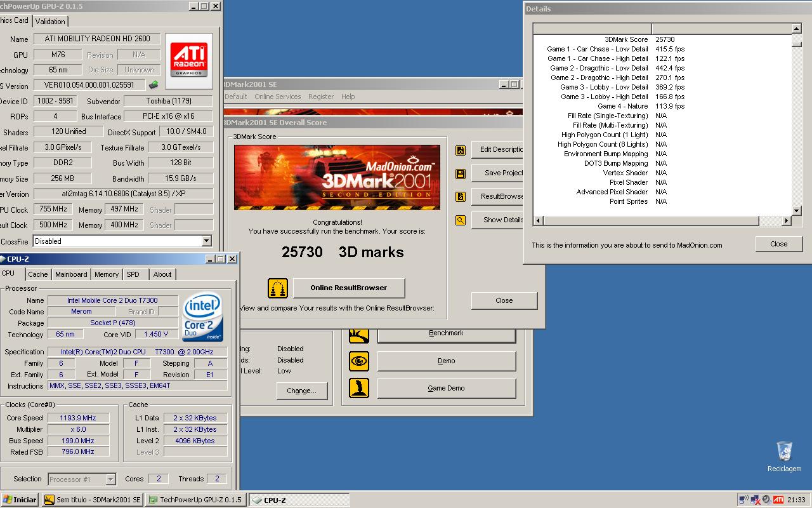Select Game 2 - Dragothic - High Detail row

click(662, 77)
